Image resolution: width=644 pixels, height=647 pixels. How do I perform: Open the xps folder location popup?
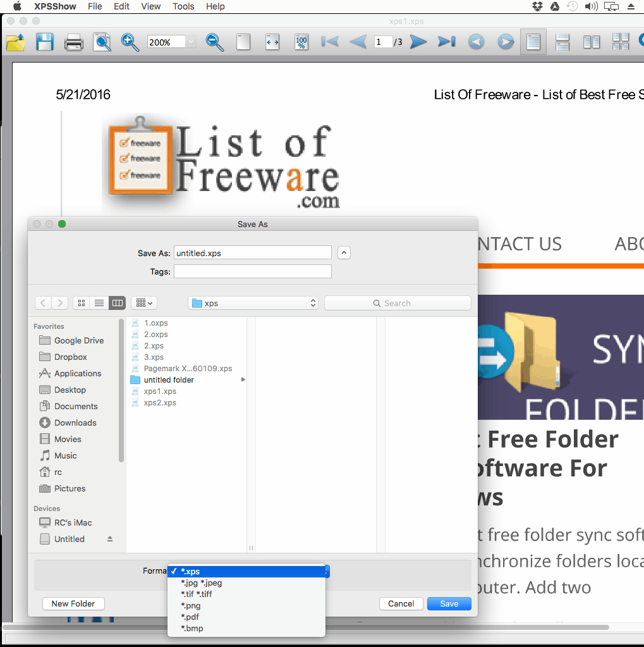tap(253, 303)
